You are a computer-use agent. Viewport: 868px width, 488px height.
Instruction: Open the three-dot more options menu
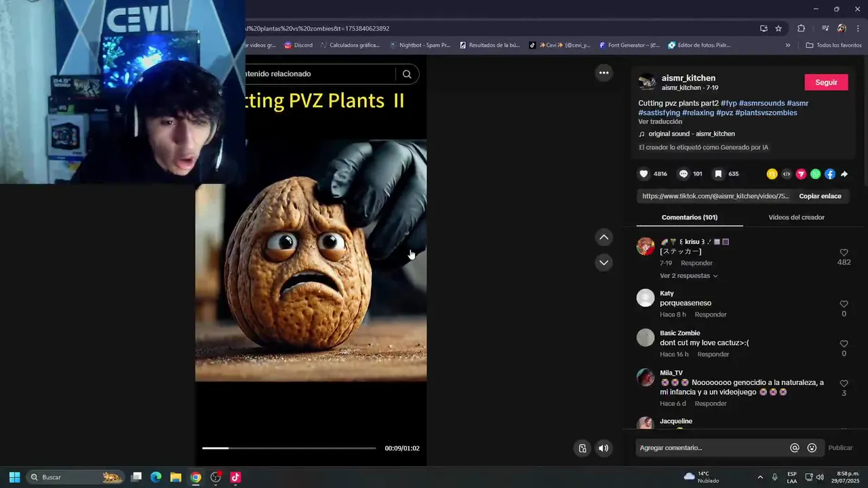click(604, 73)
